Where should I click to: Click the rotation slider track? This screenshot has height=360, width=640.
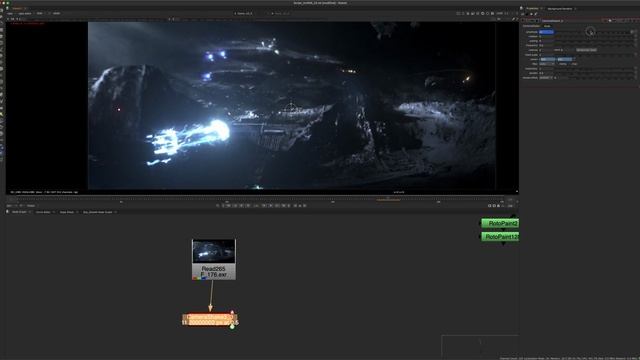pos(594,36)
